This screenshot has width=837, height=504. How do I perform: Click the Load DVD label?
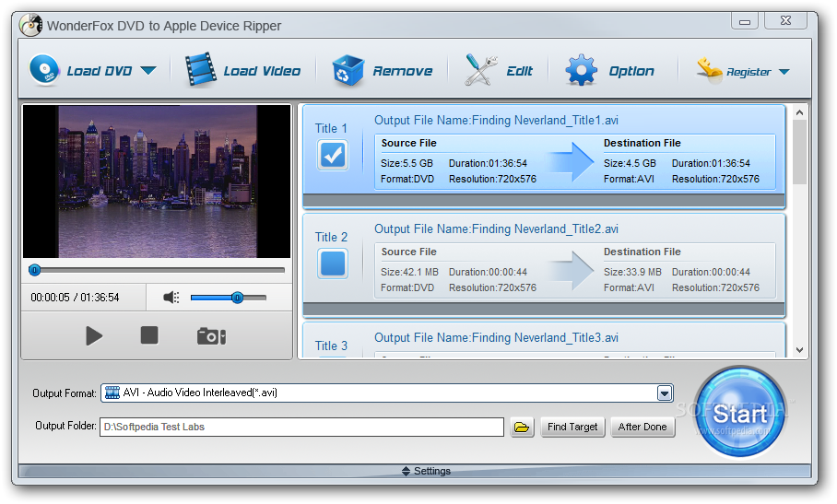tap(100, 71)
